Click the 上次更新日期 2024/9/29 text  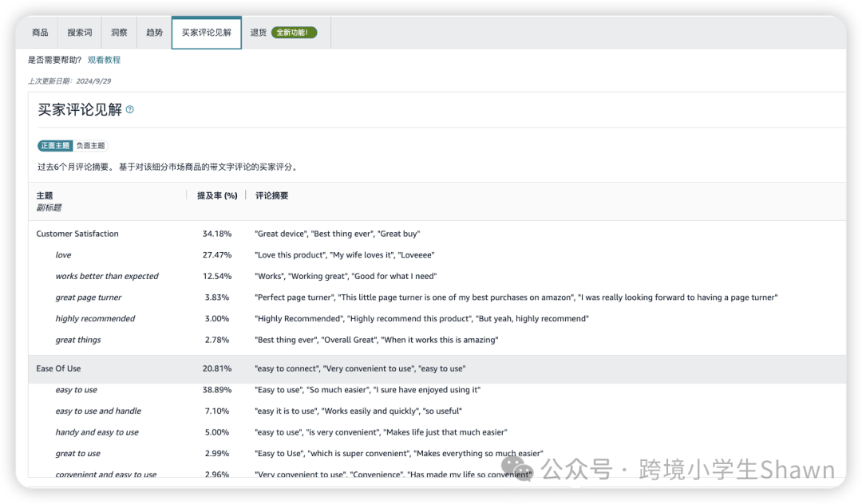[x=69, y=81]
